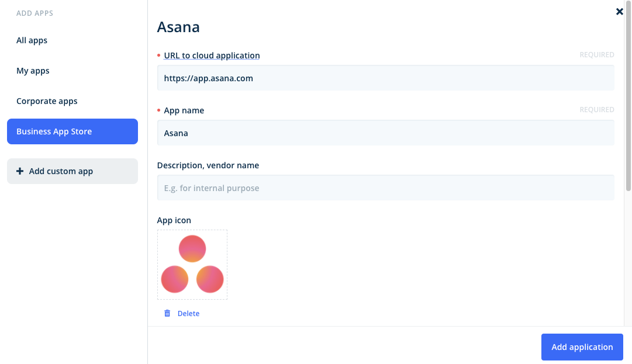Click the App icon label

pos(174,220)
